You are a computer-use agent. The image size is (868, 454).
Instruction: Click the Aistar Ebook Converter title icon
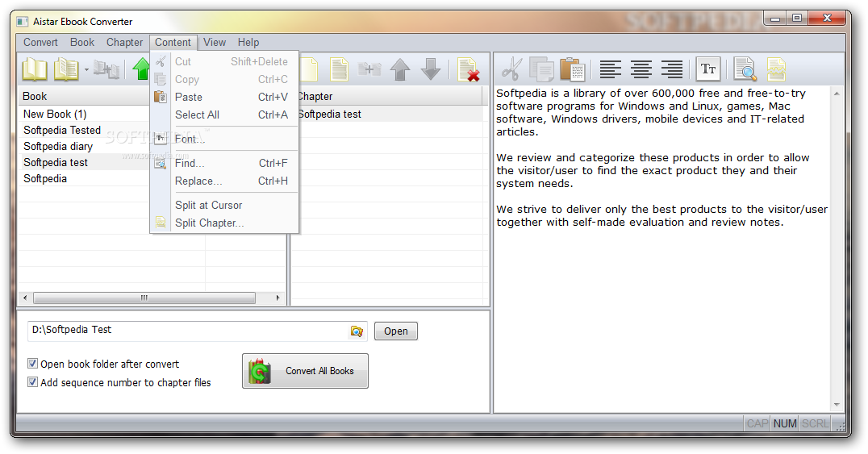22,22
